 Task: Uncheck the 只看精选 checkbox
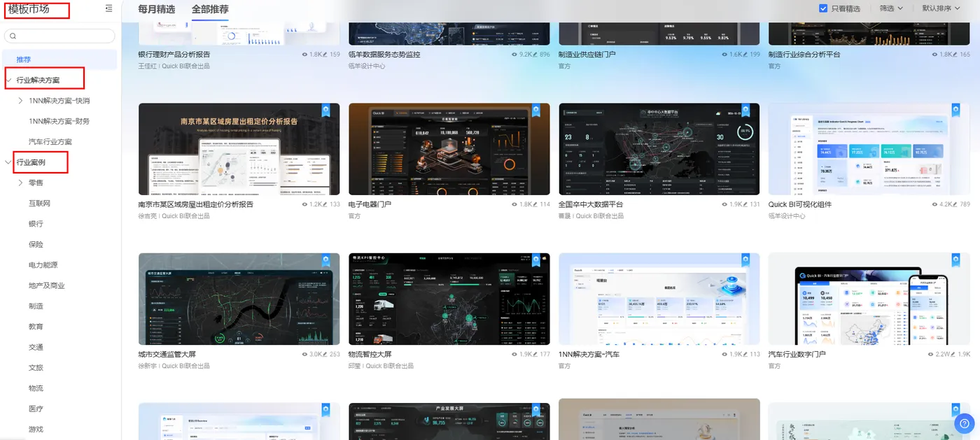pos(823,8)
